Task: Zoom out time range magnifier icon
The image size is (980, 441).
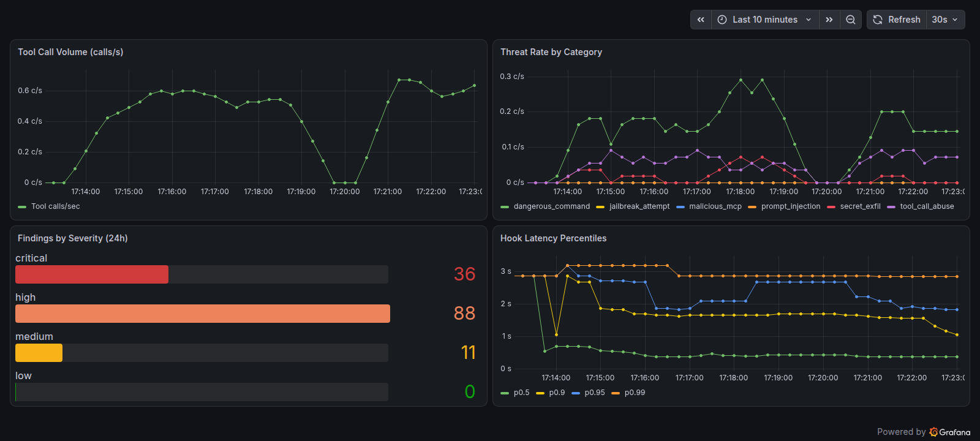Action: pyautogui.click(x=851, y=20)
